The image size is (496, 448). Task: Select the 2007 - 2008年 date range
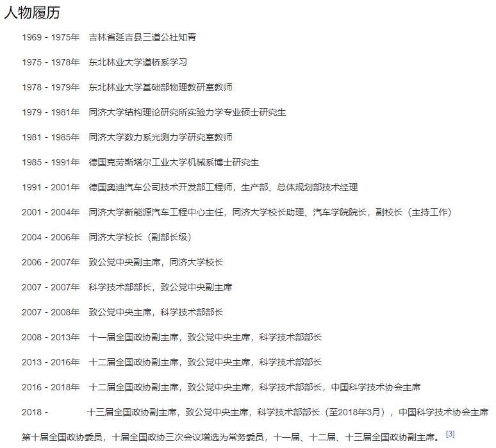coord(51,312)
